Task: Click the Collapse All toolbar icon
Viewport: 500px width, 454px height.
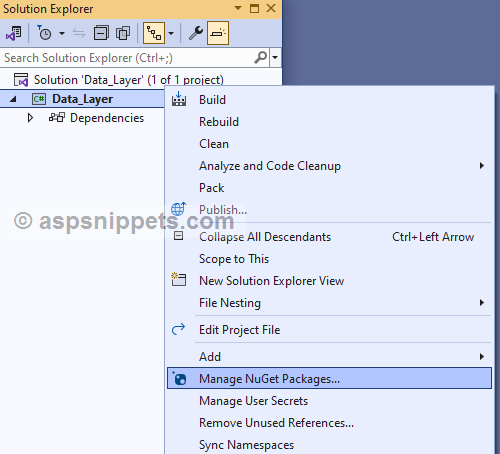Action: click(x=101, y=33)
